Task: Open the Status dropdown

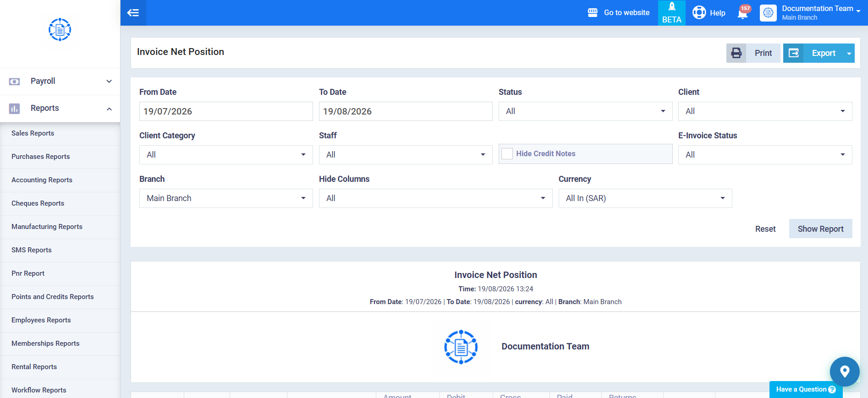Action: coord(585,111)
